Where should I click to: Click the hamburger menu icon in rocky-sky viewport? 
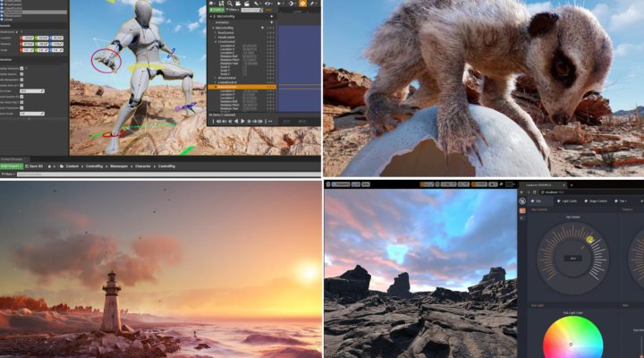tap(328, 184)
